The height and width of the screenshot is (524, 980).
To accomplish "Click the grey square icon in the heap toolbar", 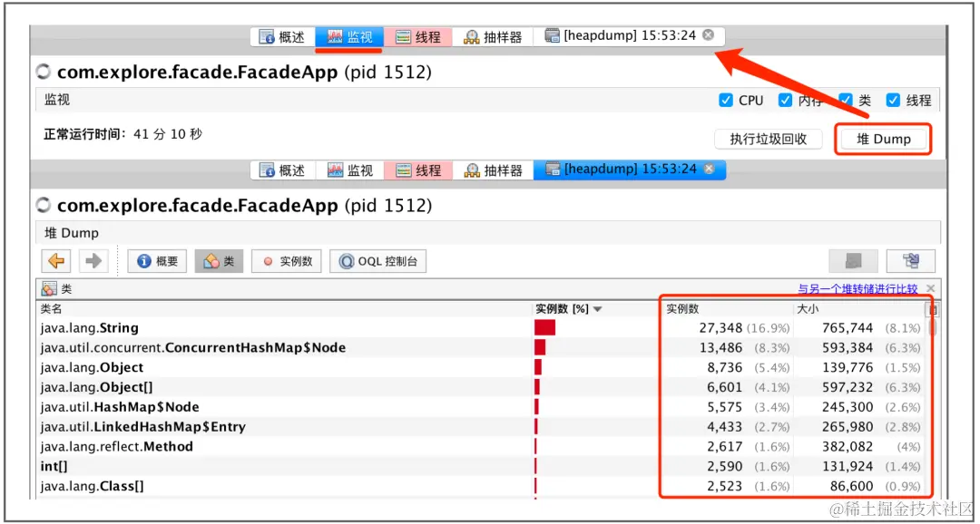I will click(853, 261).
